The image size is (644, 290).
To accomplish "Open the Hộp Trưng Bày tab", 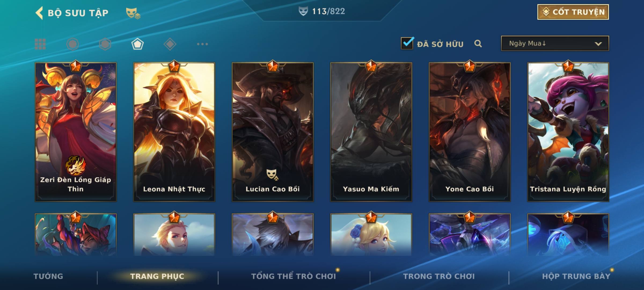I will tap(576, 276).
